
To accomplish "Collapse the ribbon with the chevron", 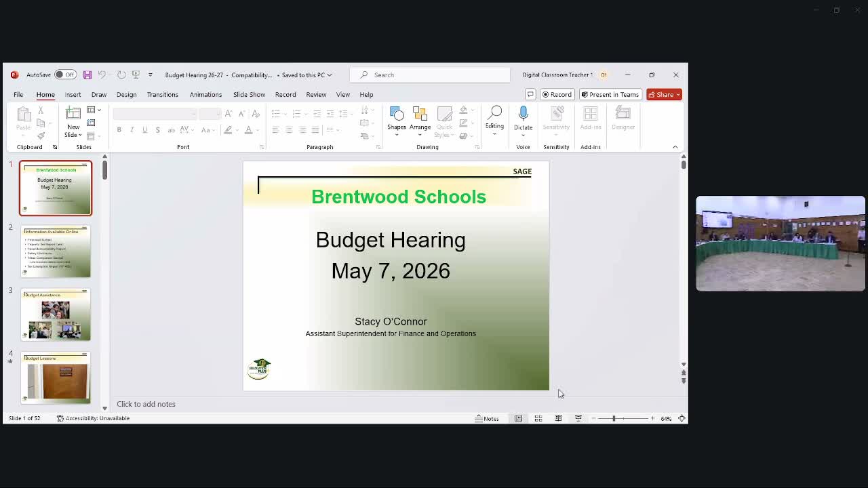I will click(675, 147).
